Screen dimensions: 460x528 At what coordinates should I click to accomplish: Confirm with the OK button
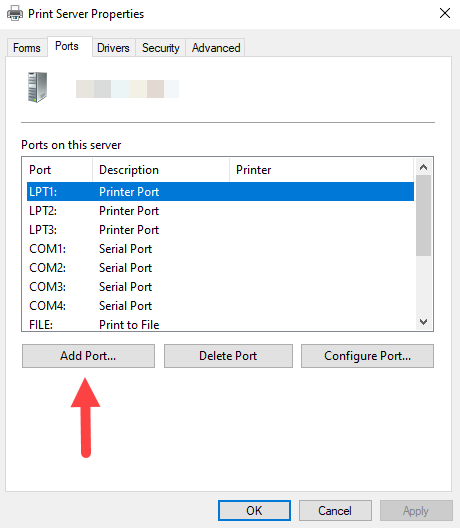(x=254, y=510)
